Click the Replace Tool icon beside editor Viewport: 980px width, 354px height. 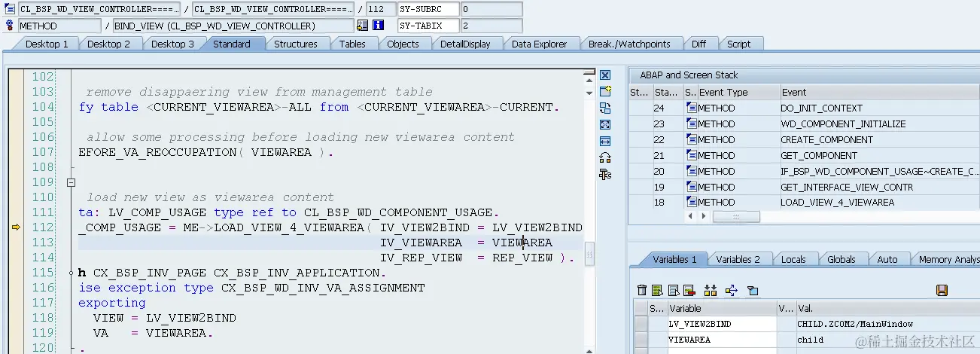point(605,108)
